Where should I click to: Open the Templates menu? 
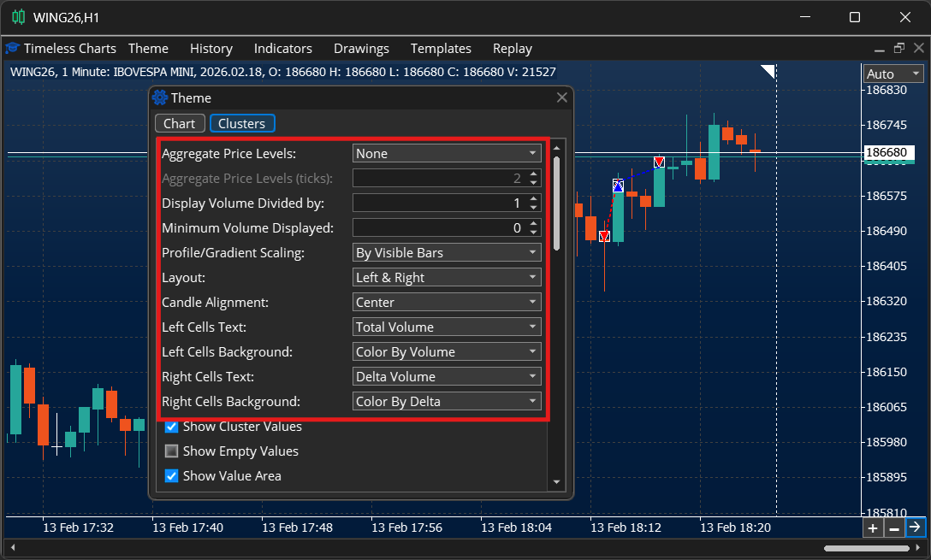coord(441,48)
